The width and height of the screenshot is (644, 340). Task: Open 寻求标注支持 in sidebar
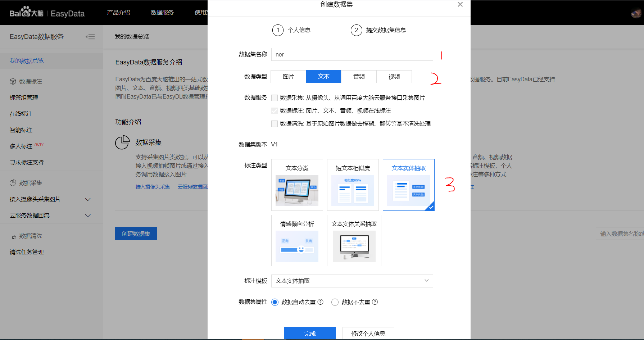27,162
